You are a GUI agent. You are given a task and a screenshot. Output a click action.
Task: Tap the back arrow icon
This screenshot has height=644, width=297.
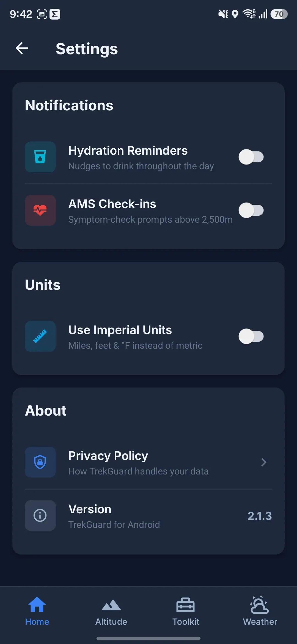click(x=22, y=48)
